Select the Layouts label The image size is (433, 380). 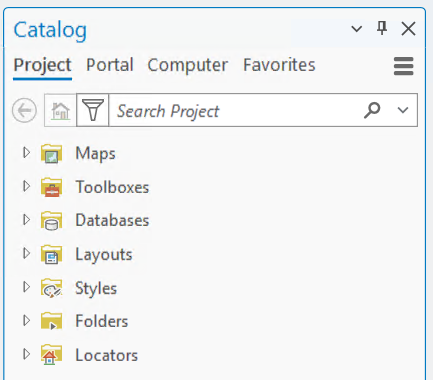pos(104,255)
